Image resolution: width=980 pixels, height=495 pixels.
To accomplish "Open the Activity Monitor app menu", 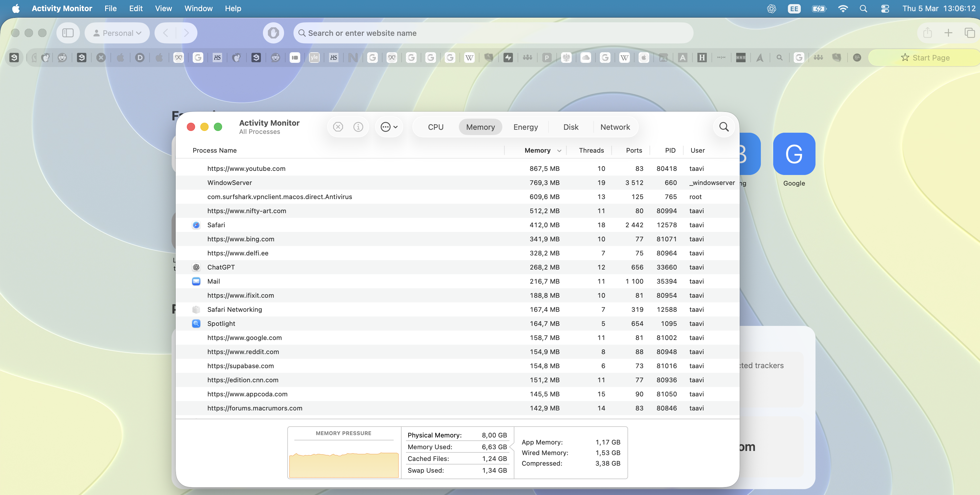I will tap(62, 8).
